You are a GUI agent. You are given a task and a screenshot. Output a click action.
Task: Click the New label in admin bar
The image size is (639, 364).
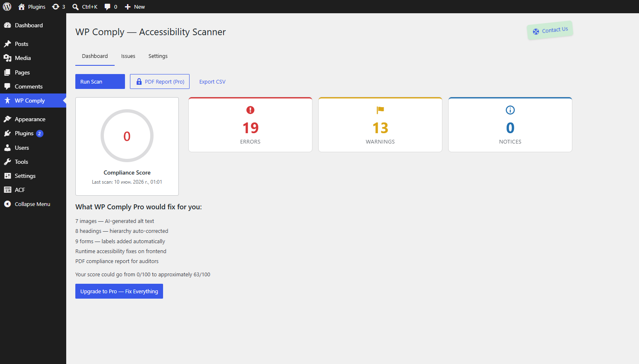pyautogui.click(x=139, y=7)
